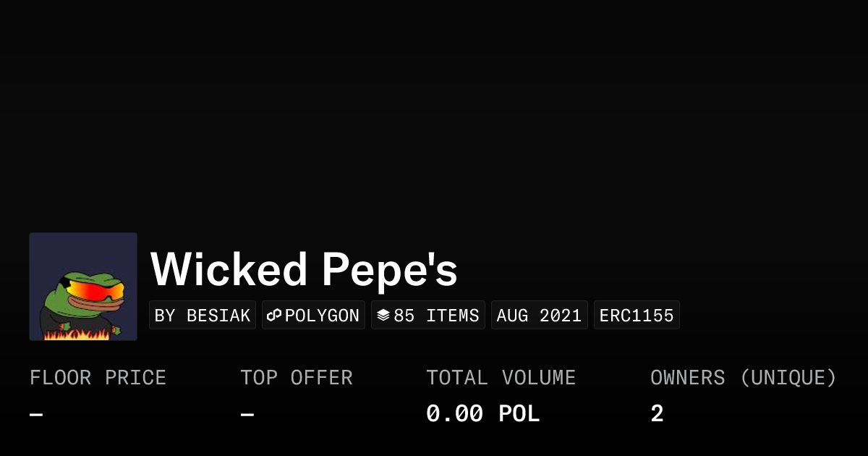Click the POLYGON chain label text
The width and height of the screenshot is (868, 456).
[x=322, y=316]
